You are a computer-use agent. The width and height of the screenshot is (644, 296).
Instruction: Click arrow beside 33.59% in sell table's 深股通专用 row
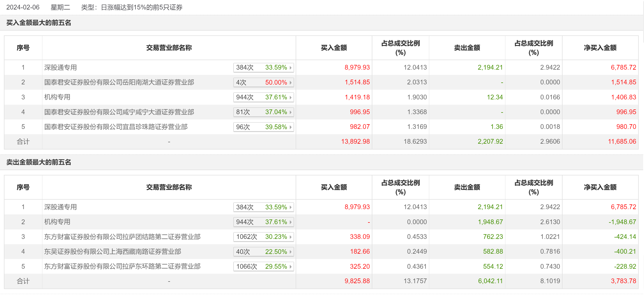[x=290, y=207]
